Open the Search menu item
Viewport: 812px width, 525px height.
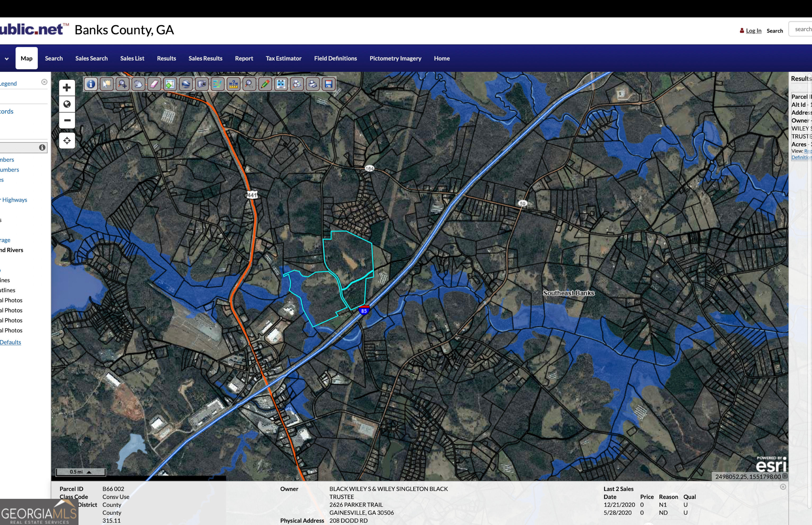click(54, 58)
